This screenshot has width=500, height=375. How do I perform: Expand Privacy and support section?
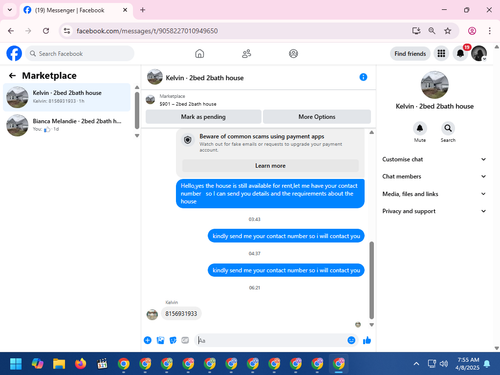point(434,211)
